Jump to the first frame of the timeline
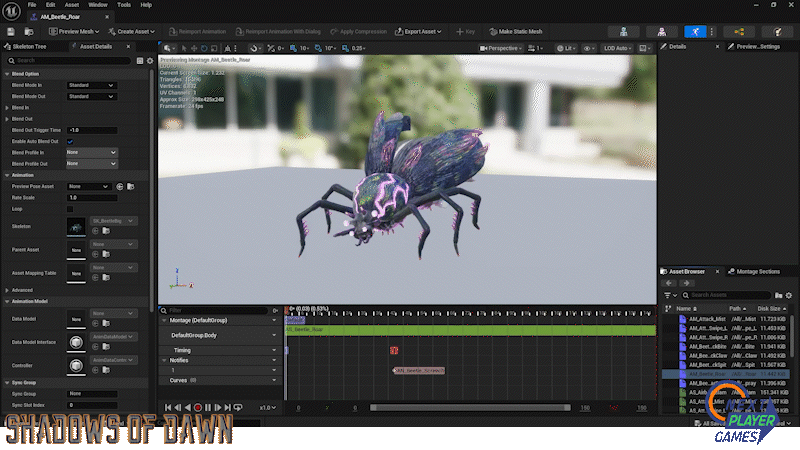The height and width of the screenshot is (450, 800). click(168, 408)
